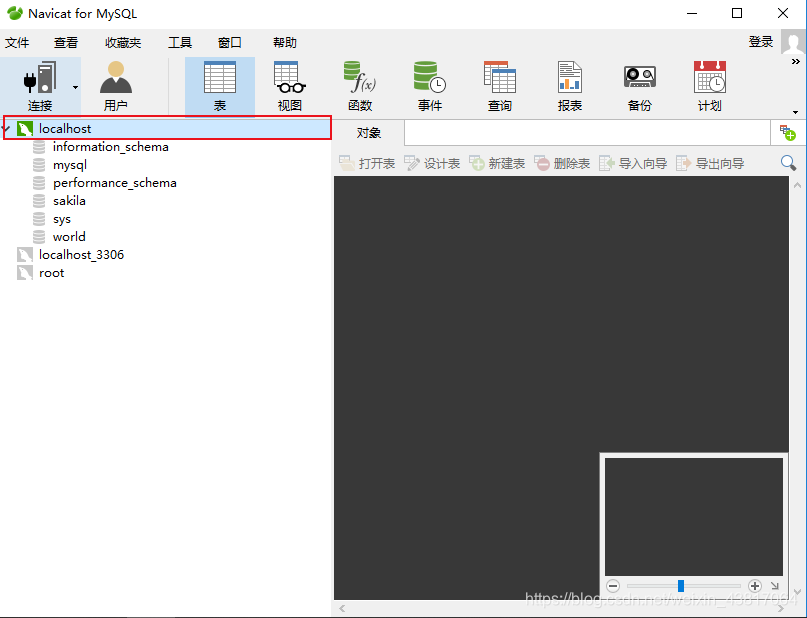This screenshot has width=807, height=618.
Task: Click the user avatar icon
Action: pyautogui.click(x=793, y=42)
